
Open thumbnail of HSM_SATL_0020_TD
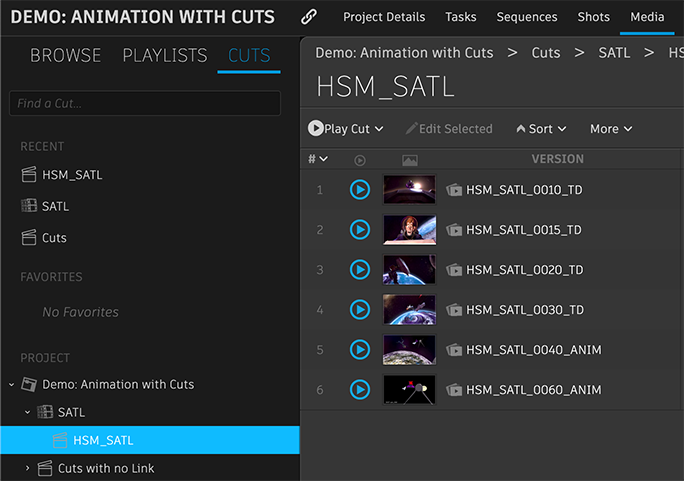point(409,270)
